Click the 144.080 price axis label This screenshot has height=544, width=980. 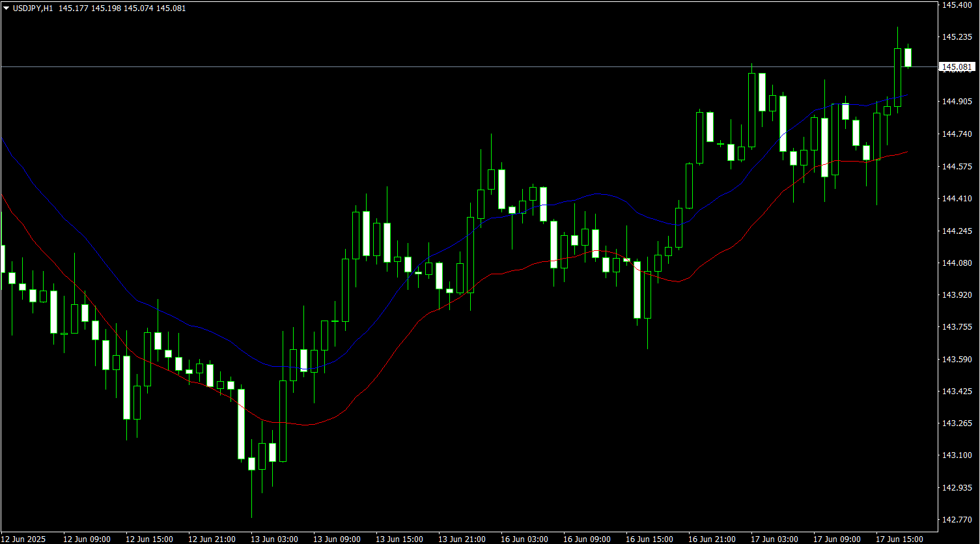pos(957,263)
